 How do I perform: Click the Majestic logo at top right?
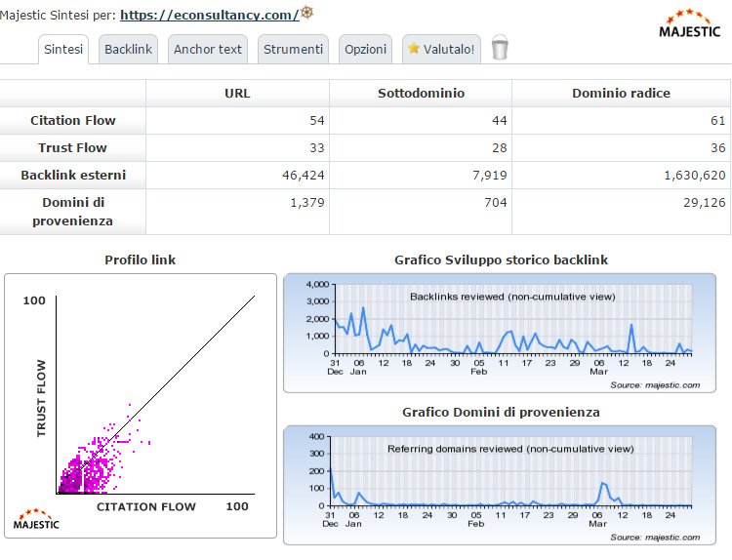[690, 23]
